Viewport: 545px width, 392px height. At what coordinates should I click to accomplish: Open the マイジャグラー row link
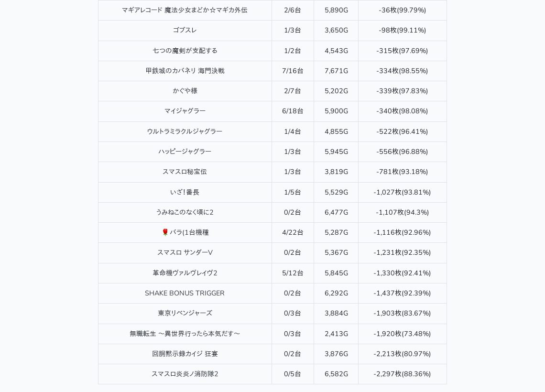click(x=185, y=111)
